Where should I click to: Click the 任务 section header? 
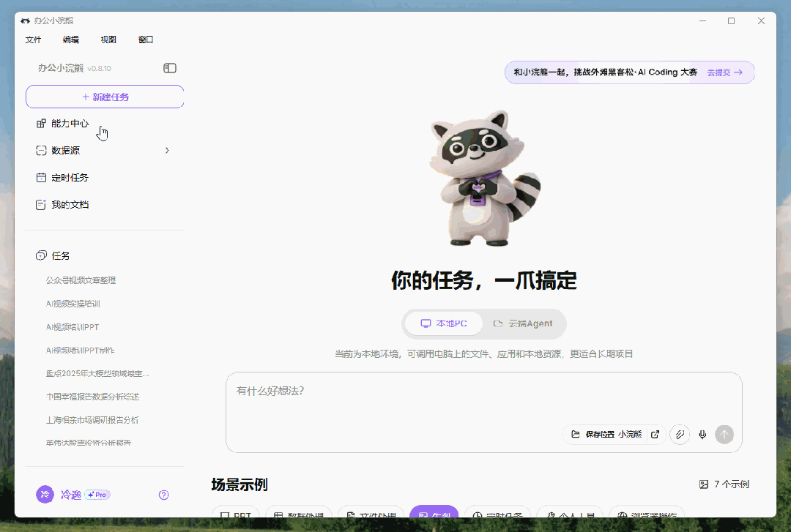pyautogui.click(x=53, y=255)
